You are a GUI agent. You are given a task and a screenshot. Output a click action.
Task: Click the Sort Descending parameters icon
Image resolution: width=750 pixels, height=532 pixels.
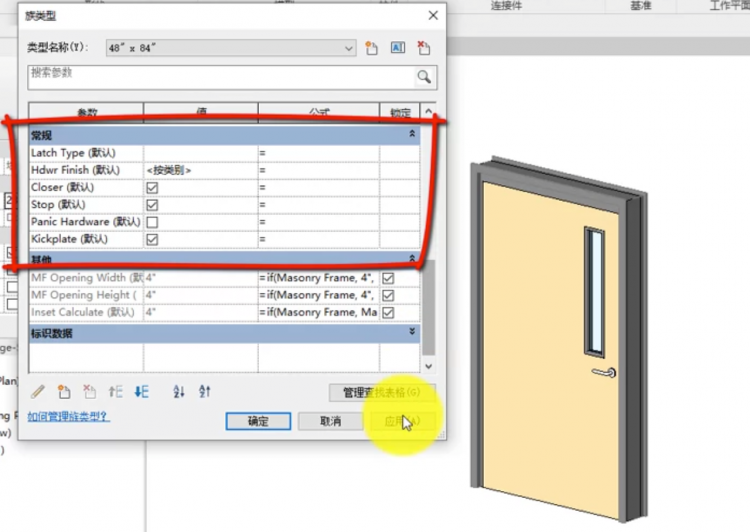coord(205,392)
